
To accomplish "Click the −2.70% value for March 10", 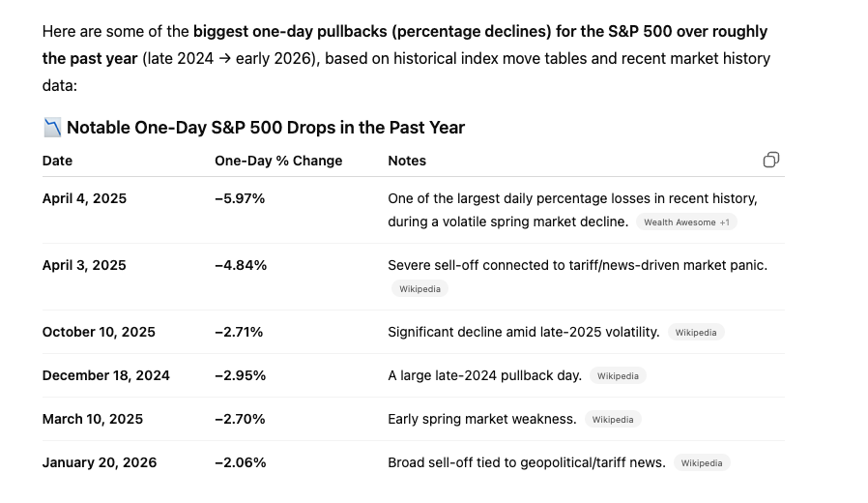I will (240, 419).
